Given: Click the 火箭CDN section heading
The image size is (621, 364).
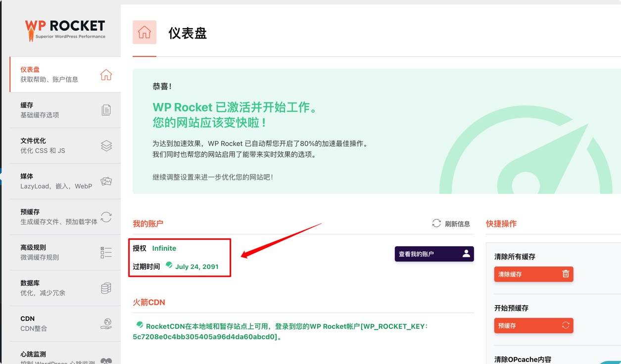Looking at the screenshot, I should [x=149, y=302].
